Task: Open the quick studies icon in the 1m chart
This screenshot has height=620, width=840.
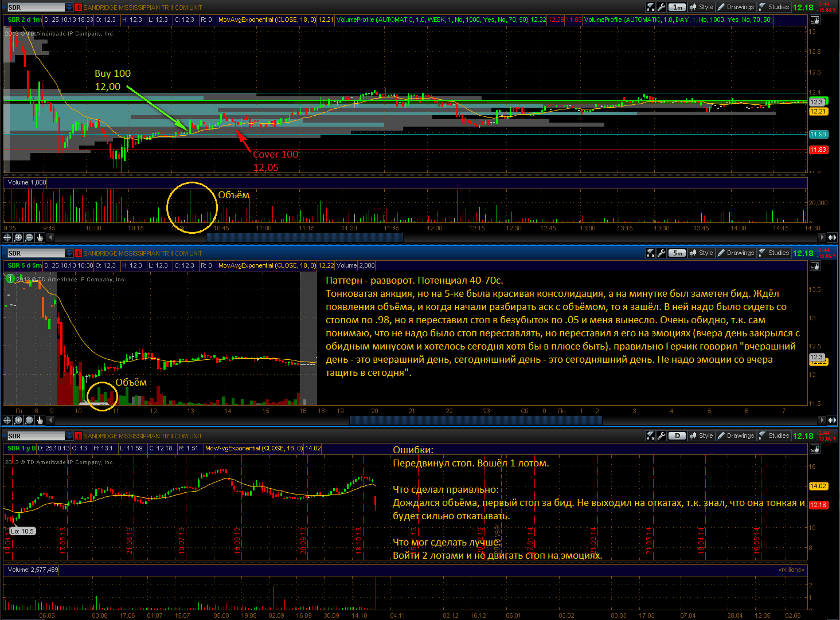Action: point(651,7)
